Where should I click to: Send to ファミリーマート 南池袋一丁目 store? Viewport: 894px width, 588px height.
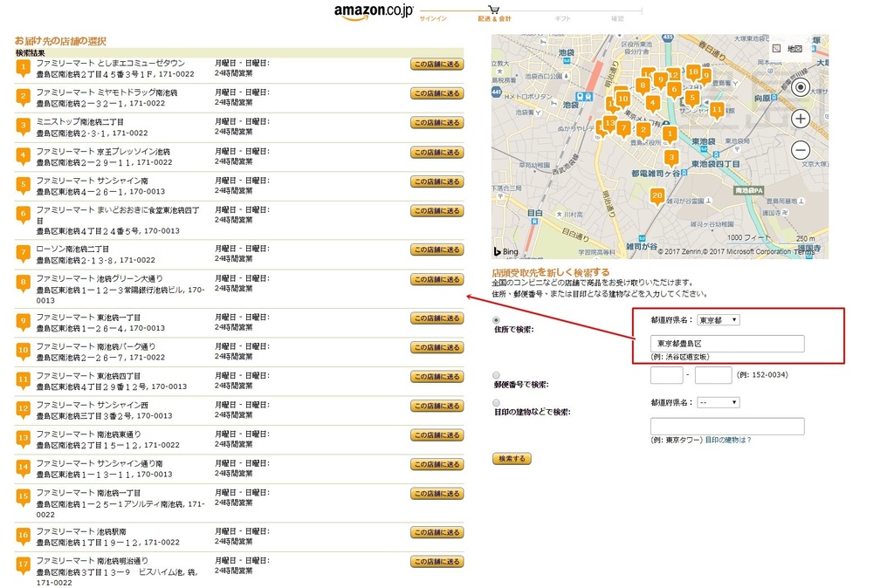click(437, 494)
